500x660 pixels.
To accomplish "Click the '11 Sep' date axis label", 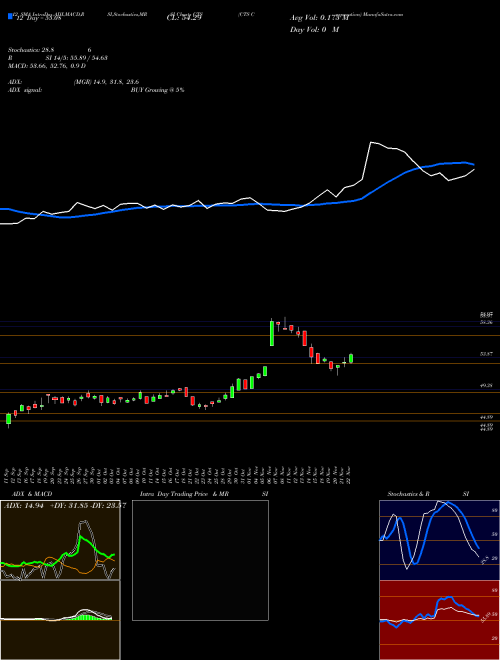I will (8, 475).
